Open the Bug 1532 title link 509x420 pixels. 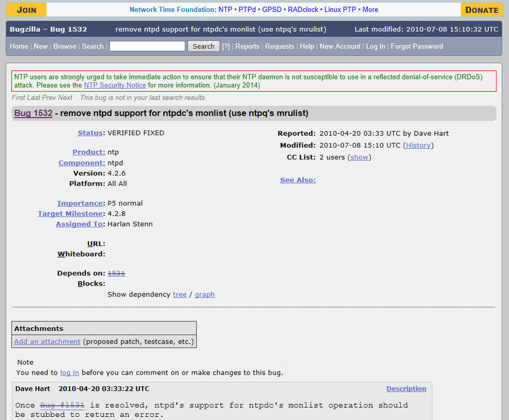pyautogui.click(x=33, y=113)
